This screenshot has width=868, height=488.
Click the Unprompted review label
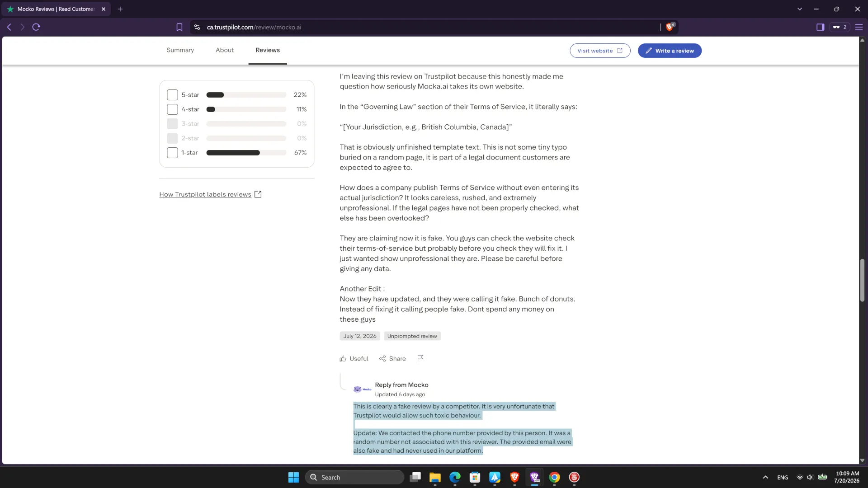coord(412,336)
